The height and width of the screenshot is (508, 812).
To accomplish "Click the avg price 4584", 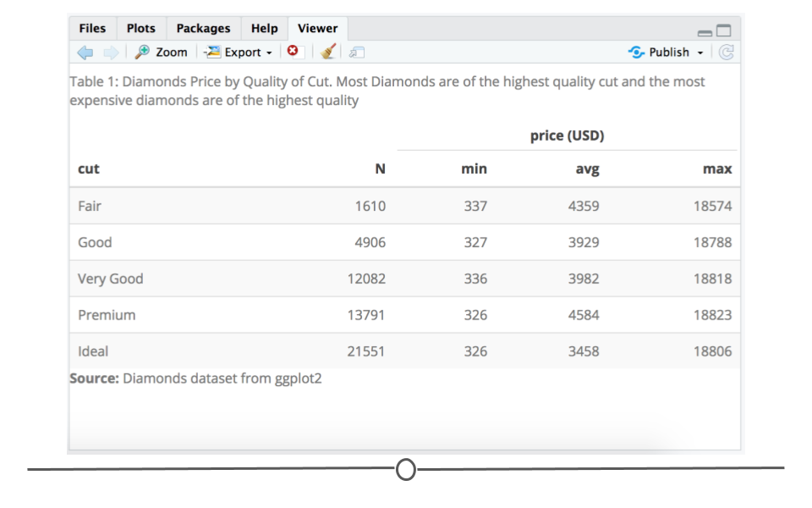I will pos(584,315).
